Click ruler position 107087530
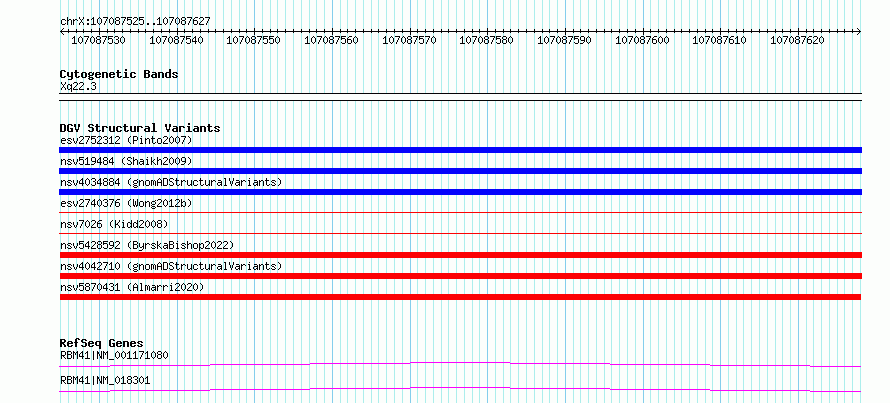Screen dimensions: 890x403 point(99,40)
